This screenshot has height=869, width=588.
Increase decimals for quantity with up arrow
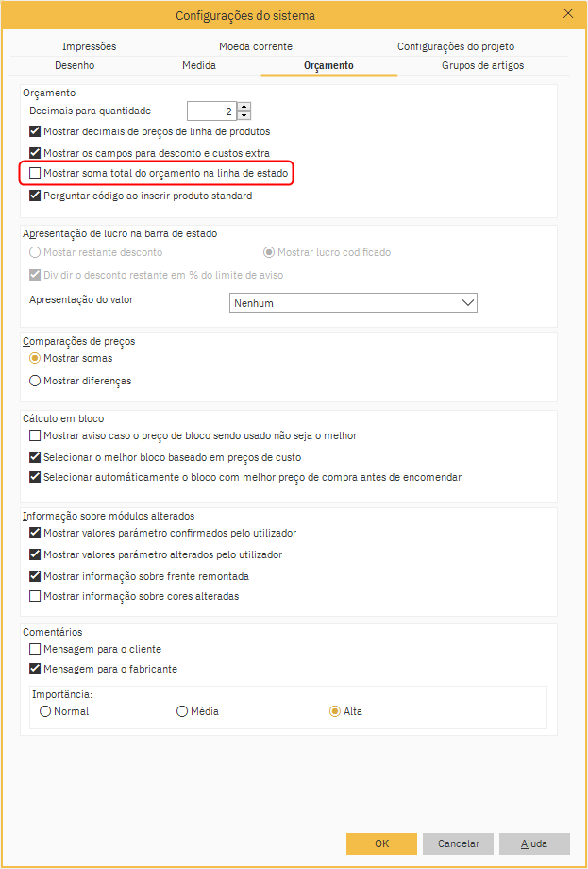(244, 107)
